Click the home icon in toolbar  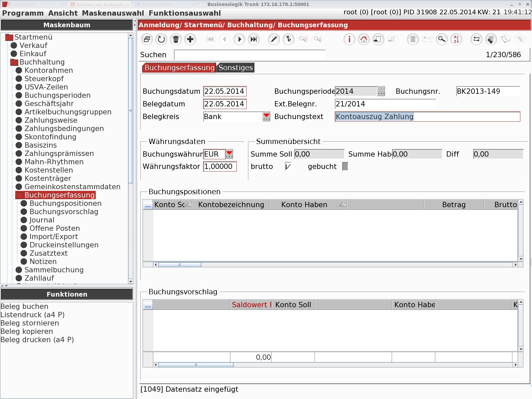(x=364, y=40)
